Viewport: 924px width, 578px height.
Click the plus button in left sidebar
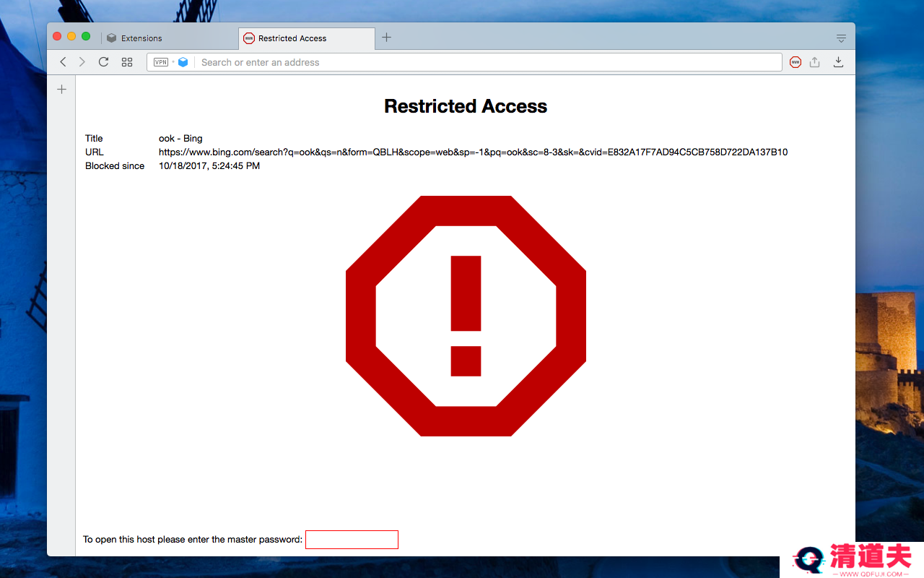(62, 90)
